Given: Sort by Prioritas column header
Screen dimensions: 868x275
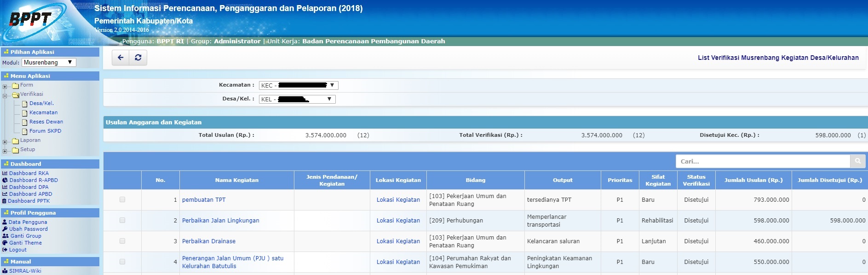Looking at the screenshot, I should pyautogui.click(x=620, y=180).
